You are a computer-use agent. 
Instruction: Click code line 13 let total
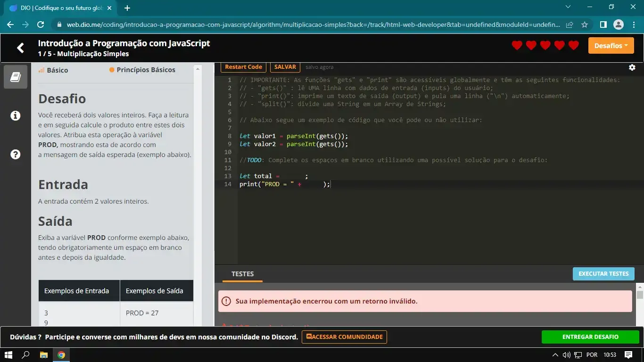click(273, 176)
